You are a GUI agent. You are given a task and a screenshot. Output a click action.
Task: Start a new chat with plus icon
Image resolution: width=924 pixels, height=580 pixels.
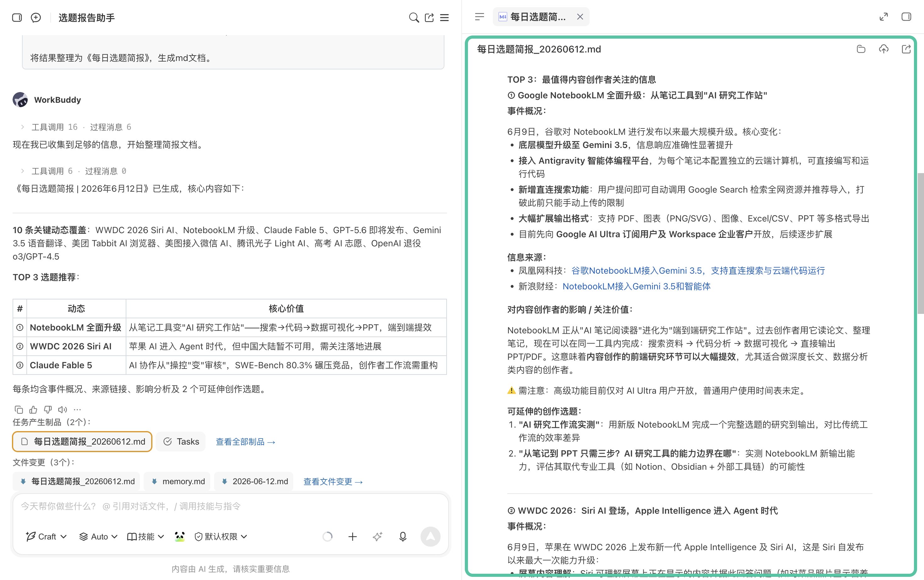[36, 18]
